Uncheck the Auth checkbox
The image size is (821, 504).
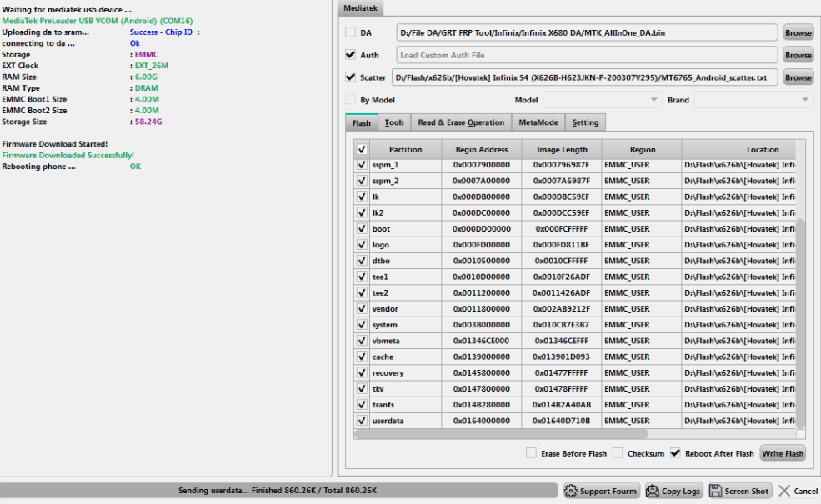[x=350, y=55]
